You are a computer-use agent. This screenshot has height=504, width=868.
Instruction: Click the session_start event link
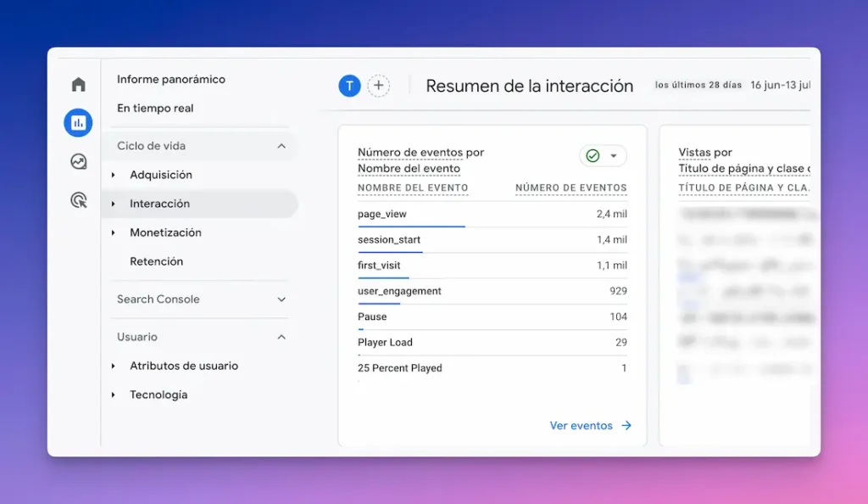[388, 239]
